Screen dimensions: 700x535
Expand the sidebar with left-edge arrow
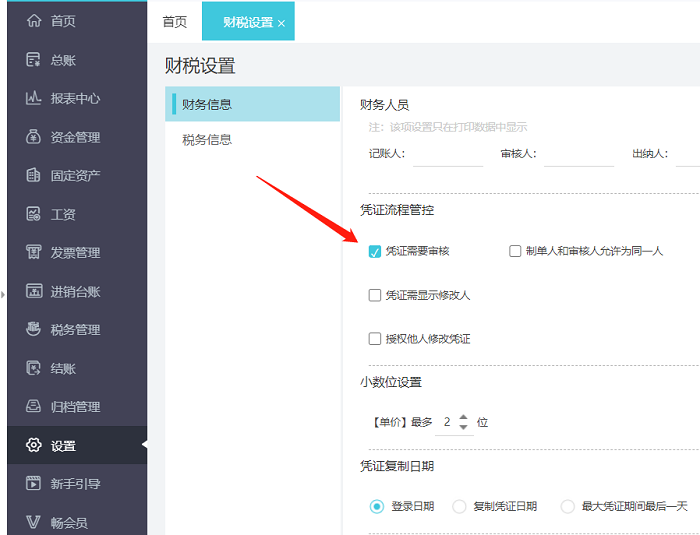[x=3, y=295]
